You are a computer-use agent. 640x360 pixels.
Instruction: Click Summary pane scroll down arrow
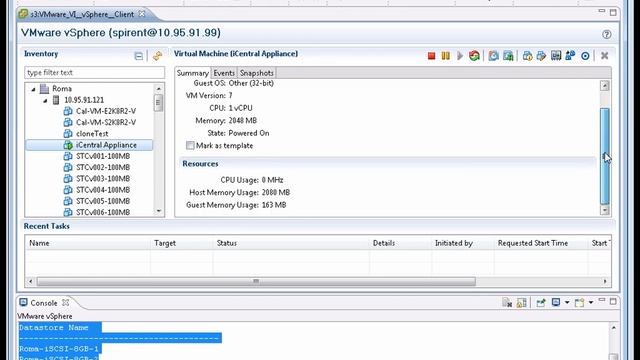point(604,210)
